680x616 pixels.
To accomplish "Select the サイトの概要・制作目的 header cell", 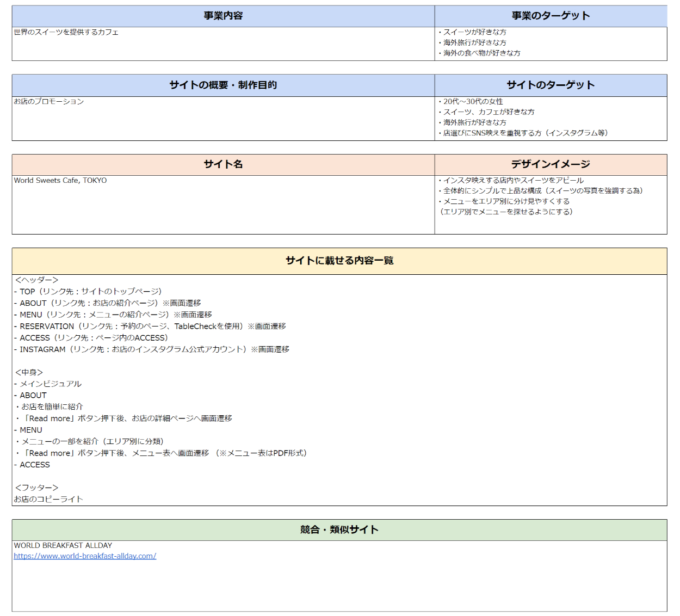I will click(223, 85).
